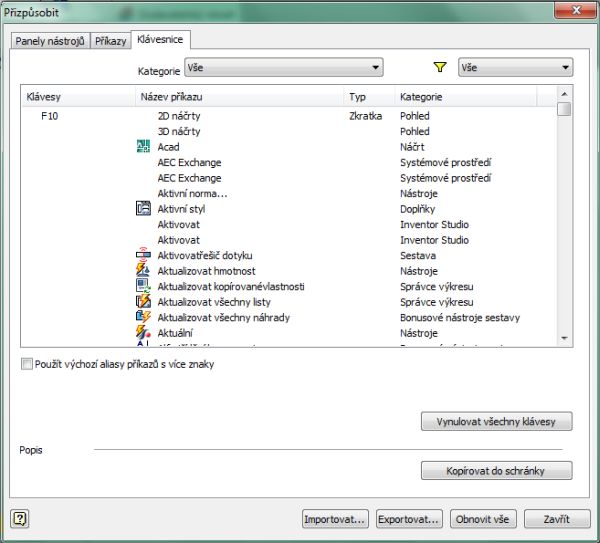This screenshot has width=600, height=543.
Task: Click the Aktivovat řešič dotyku icon
Action: (142, 255)
